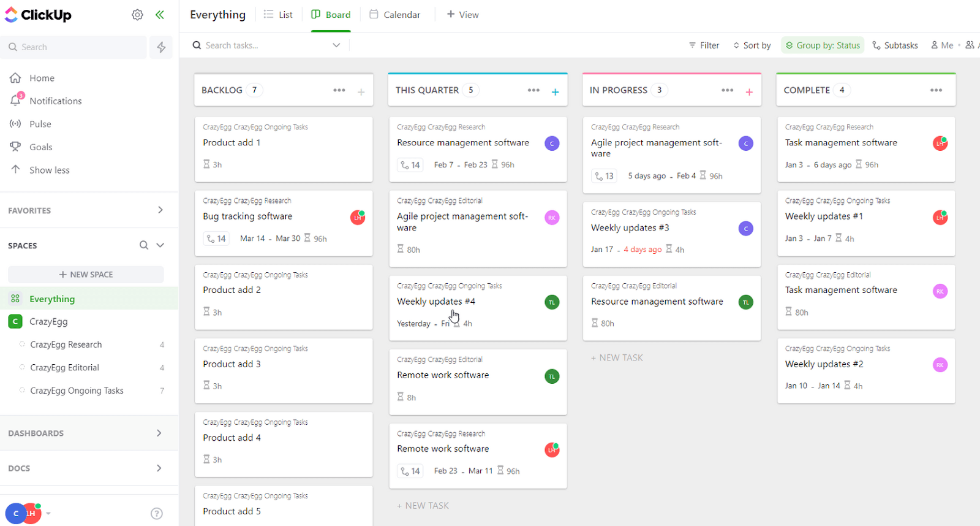Toggle the Subtasks display option
The image size is (980, 526).
pos(895,45)
